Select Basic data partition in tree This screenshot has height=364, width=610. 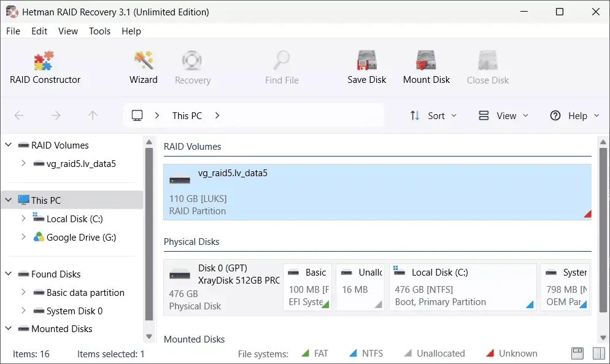pos(85,292)
